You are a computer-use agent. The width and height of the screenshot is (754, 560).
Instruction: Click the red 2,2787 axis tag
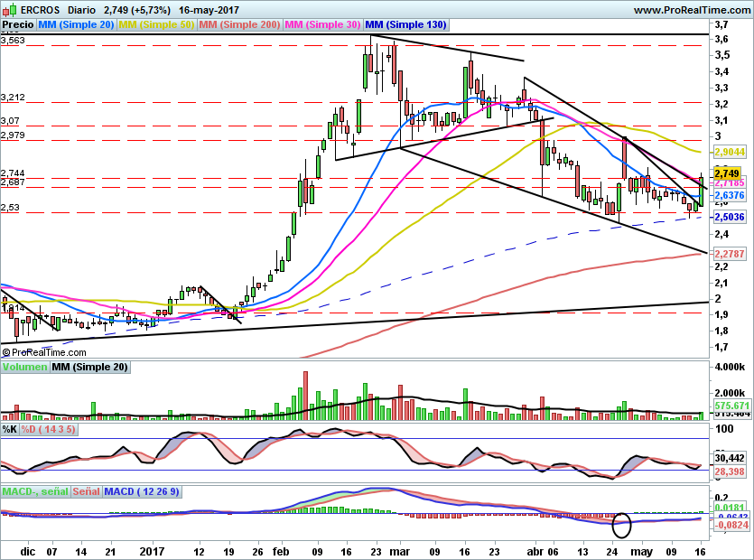click(728, 254)
